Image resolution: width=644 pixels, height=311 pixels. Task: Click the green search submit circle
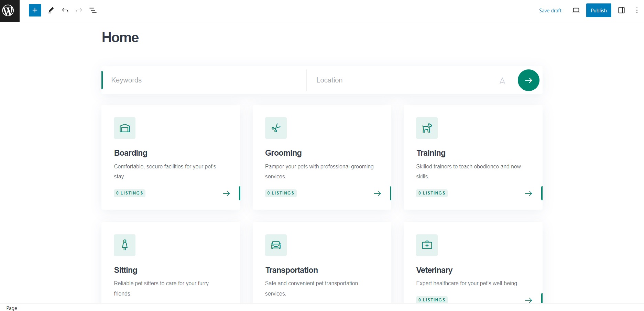pos(528,80)
